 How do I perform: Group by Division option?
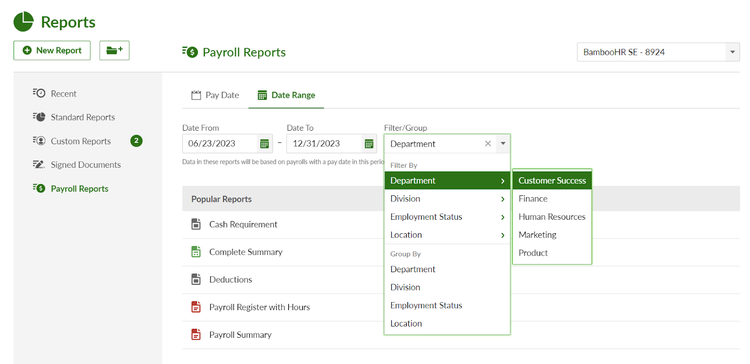447,287
